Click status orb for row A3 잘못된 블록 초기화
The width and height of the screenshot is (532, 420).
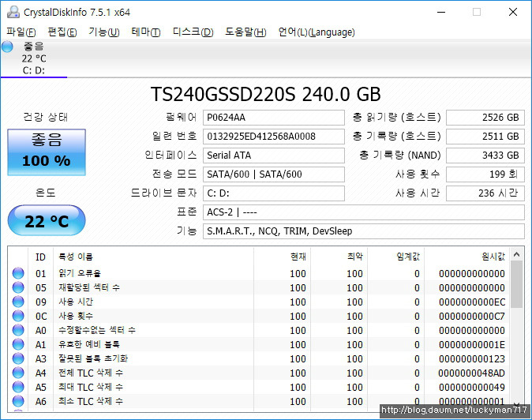click(x=18, y=358)
